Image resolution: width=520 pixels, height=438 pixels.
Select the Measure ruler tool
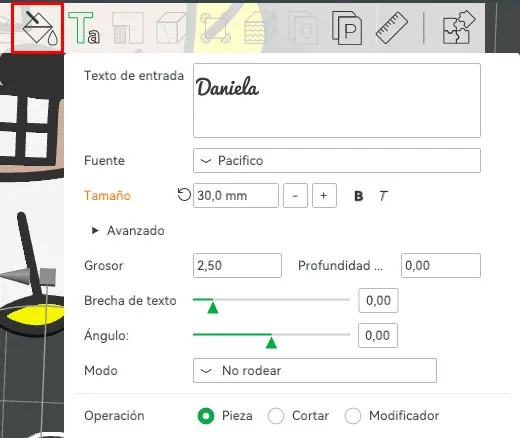click(392, 29)
